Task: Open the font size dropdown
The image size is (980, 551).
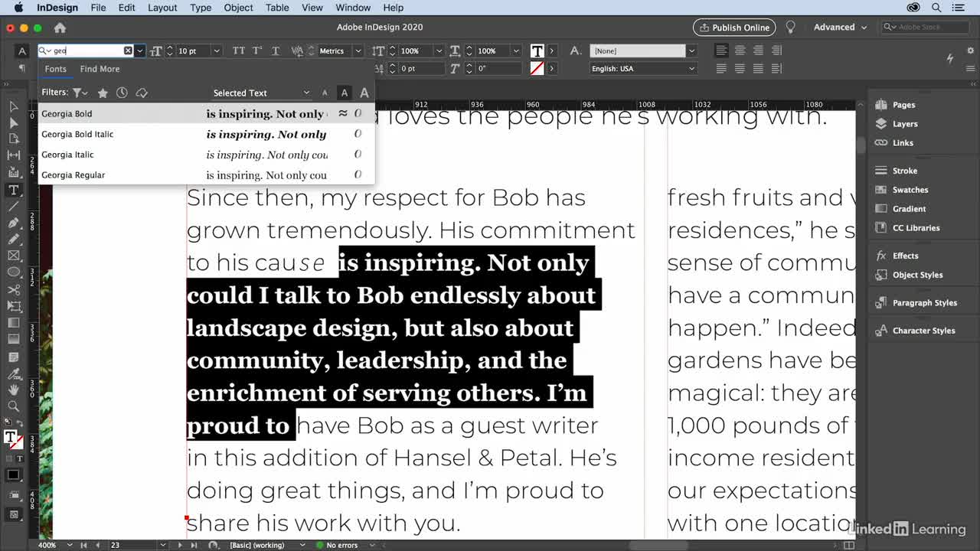Action: (217, 51)
